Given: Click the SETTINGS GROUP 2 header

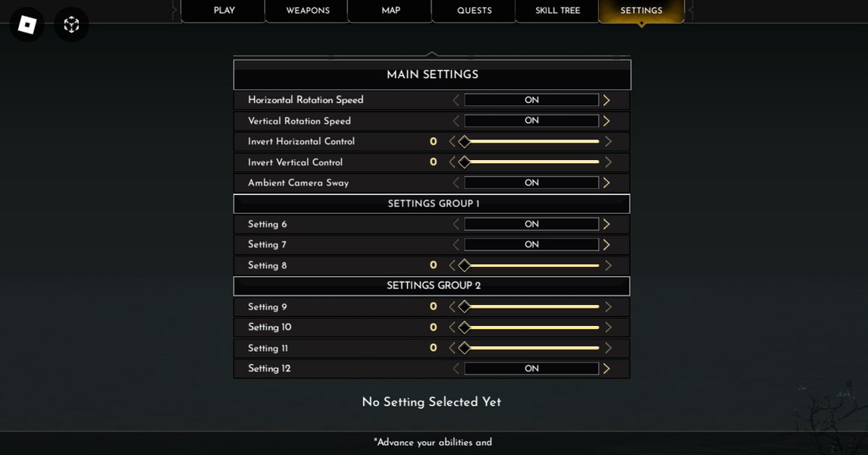Looking at the screenshot, I should pos(431,286).
